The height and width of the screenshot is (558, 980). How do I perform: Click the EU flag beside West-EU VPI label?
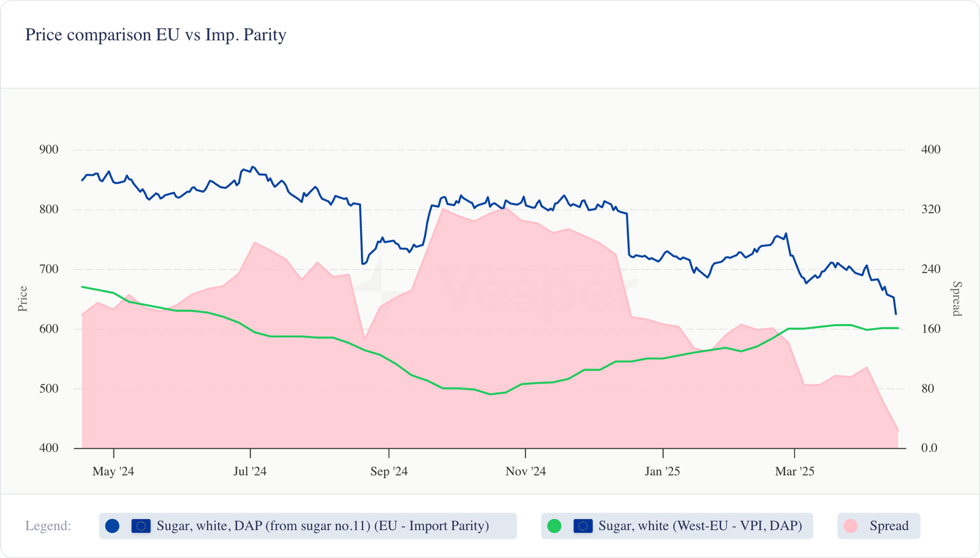583,526
